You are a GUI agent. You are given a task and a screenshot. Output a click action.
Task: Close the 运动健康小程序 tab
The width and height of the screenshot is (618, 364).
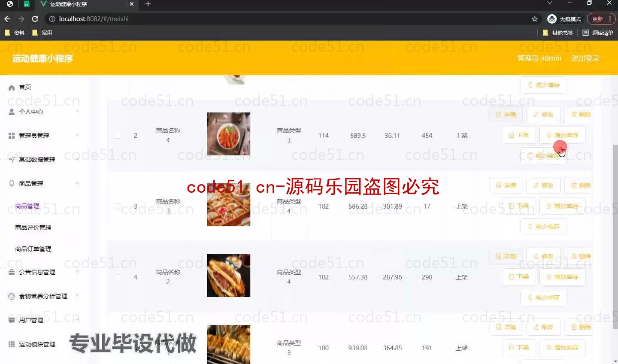tap(132, 4)
